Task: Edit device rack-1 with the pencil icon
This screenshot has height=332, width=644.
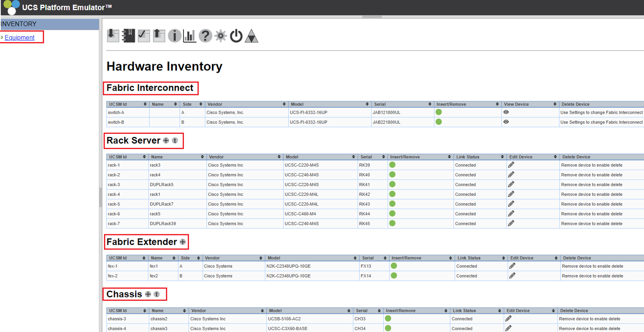Action: tap(511, 165)
